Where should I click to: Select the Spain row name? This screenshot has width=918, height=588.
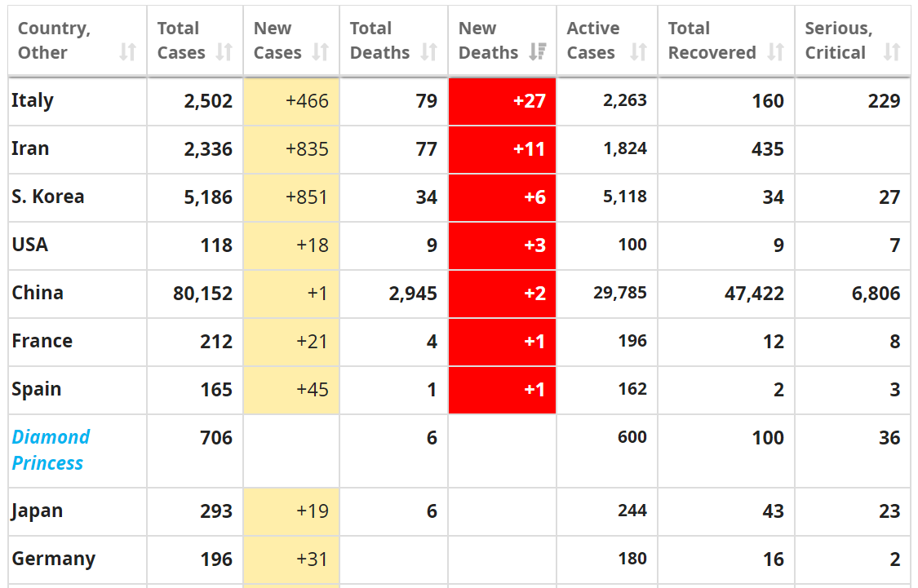(36, 389)
